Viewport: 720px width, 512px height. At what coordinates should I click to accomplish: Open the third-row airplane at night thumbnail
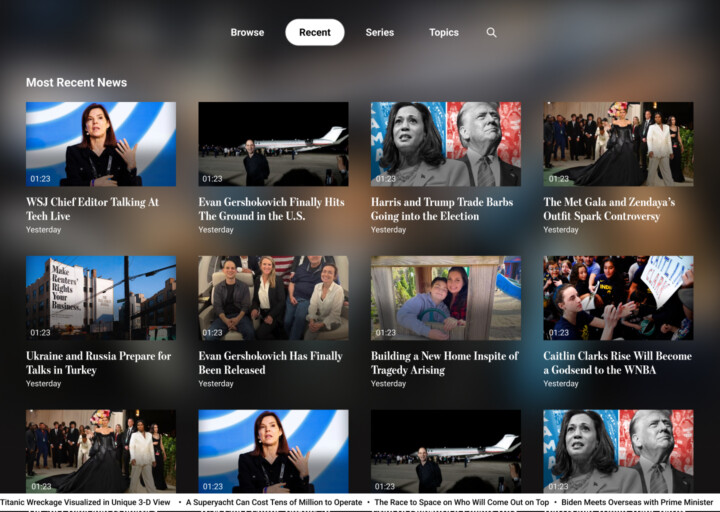[x=446, y=451]
